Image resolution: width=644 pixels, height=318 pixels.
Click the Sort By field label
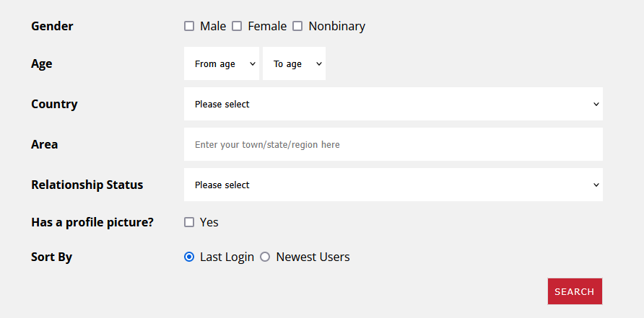(x=51, y=257)
